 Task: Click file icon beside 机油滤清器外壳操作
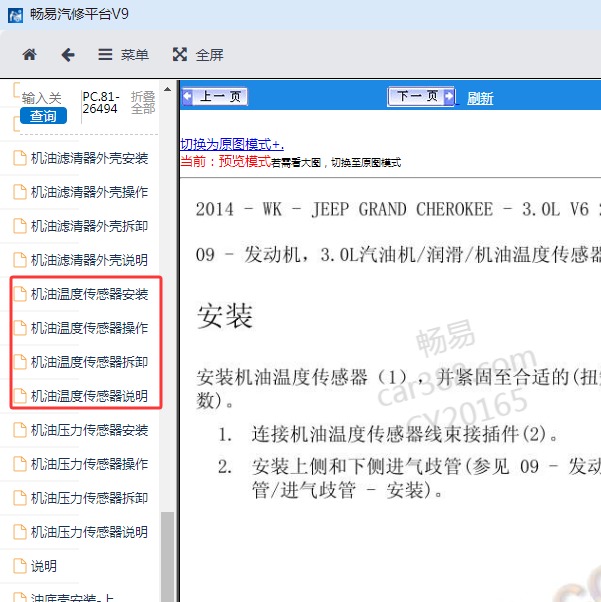[x=20, y=192]
